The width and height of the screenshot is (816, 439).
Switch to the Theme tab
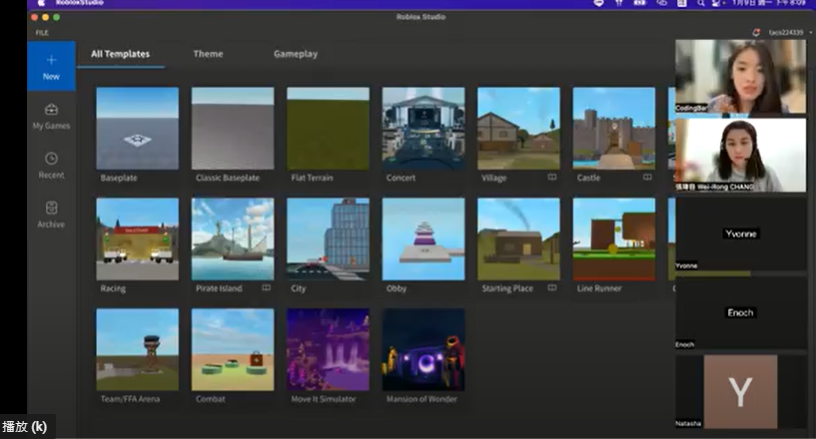tap(208, 54)
